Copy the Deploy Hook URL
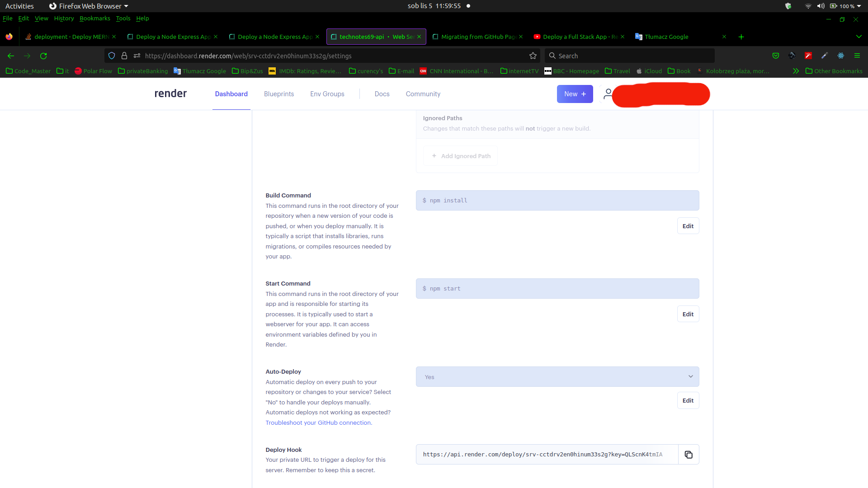Image resolution: width=868 pixels, height=488 pixels. (689, 455)
